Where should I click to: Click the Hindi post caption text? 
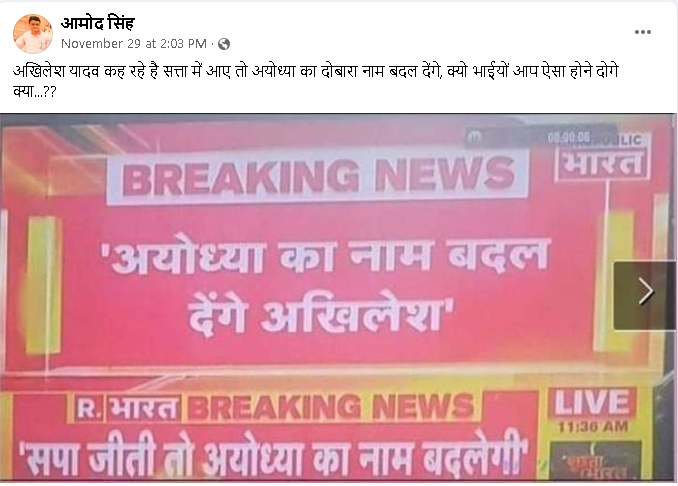pos(316,81)
